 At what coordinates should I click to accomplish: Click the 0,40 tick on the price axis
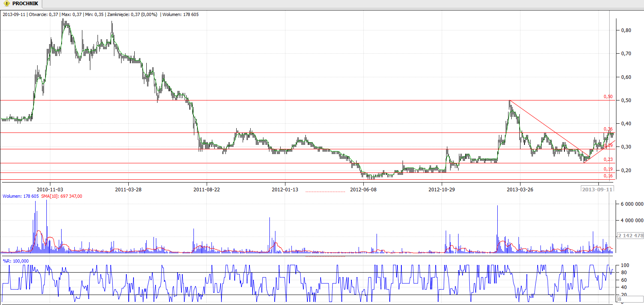coord(626,123)
